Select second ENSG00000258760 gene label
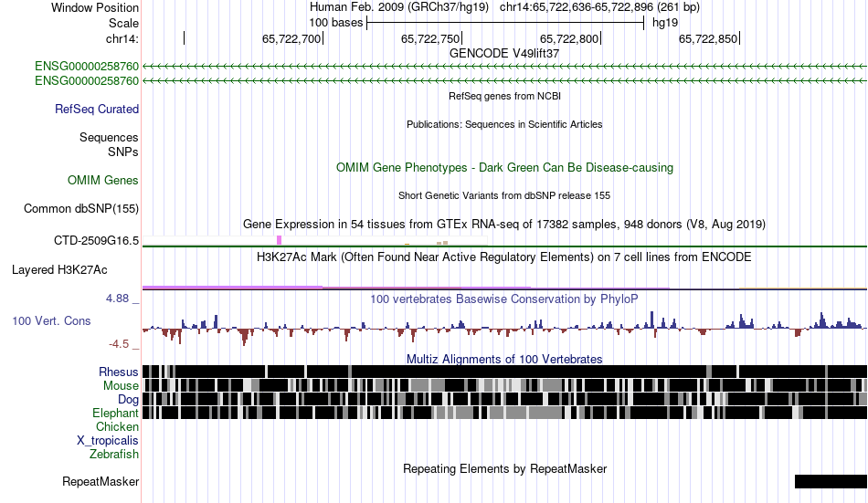Image resolution: width=868 pixels, height=503 pixels. 87,80
